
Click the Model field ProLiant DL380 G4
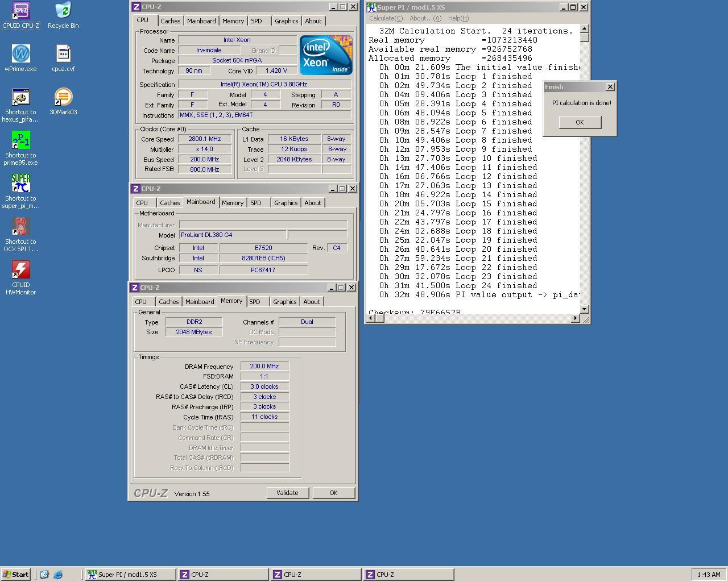232,235
